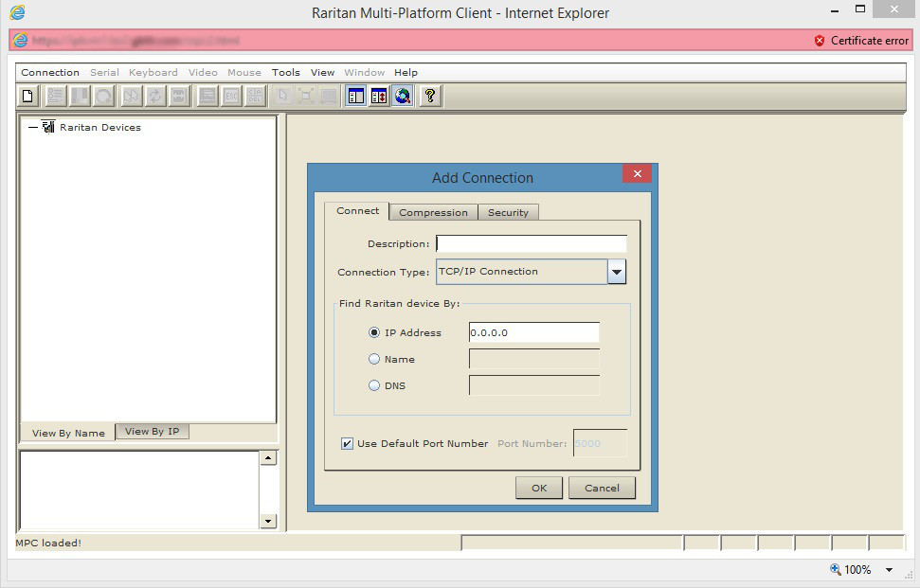Screen dimensions: 920x588
Task: Click the red Certificate error shield icon
Action: click(820, 41)
